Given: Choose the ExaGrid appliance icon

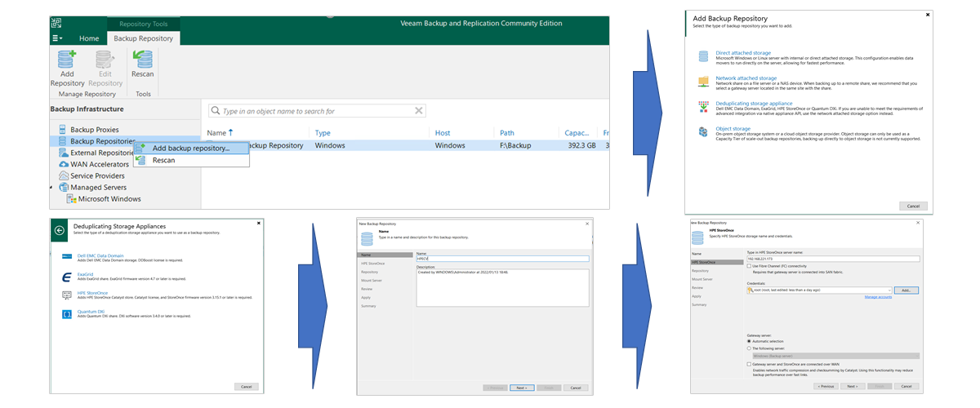Looking at the screenshot, I should pos(67,276).
